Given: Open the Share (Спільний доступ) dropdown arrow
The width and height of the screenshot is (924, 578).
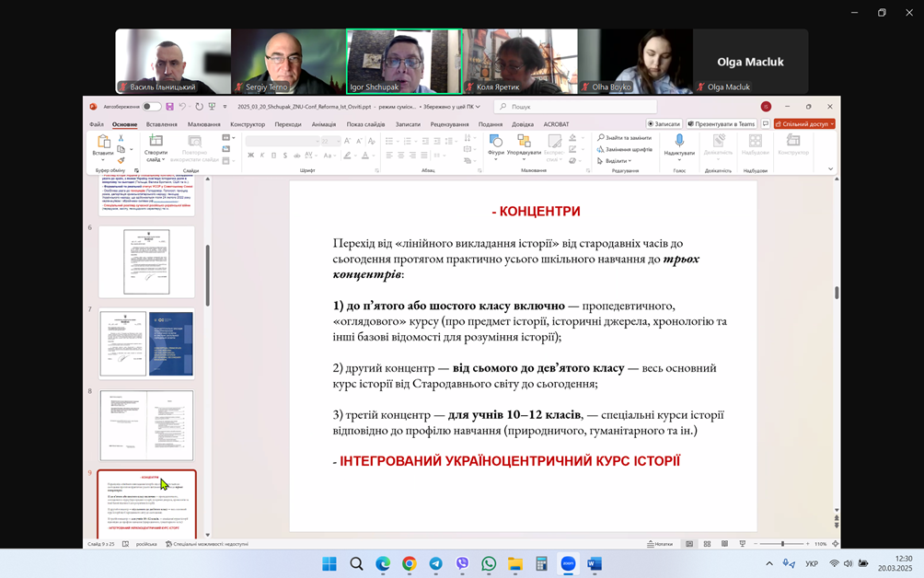Looking at the screenshot, I should [x=832, y=124].
